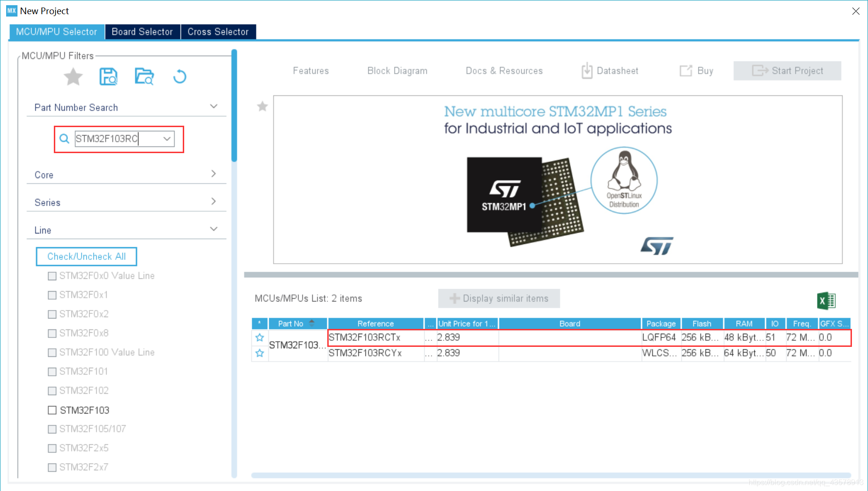Click the filters panel vertical scrollbar

coord(234,106)
